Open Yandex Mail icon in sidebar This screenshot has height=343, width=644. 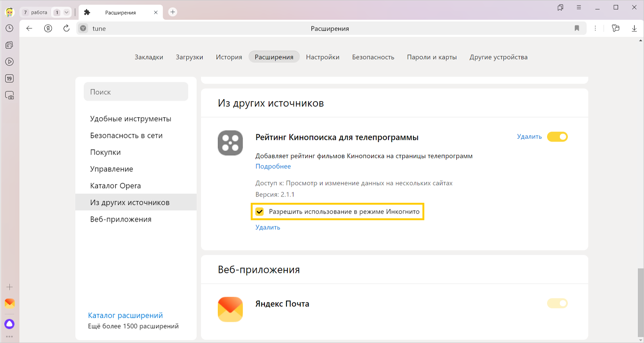click(9, 303)
